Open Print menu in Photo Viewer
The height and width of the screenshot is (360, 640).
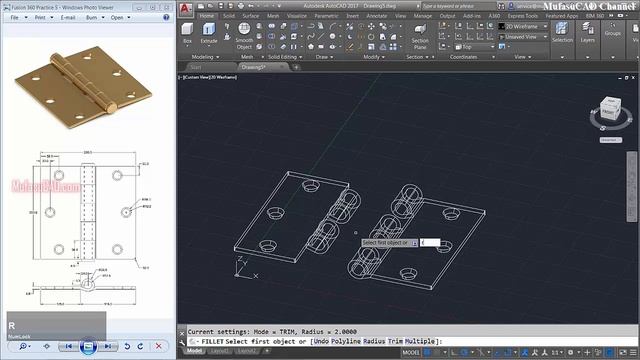(44, 18)
